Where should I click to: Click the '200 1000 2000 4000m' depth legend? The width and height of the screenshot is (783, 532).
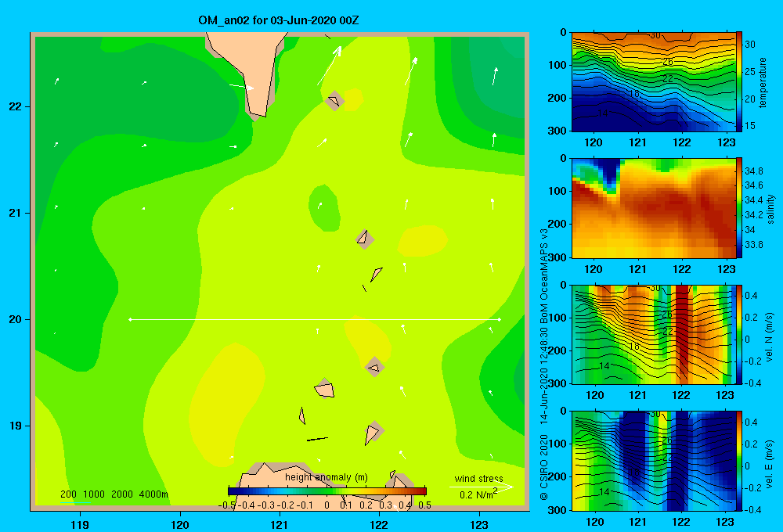click(114, 494)
